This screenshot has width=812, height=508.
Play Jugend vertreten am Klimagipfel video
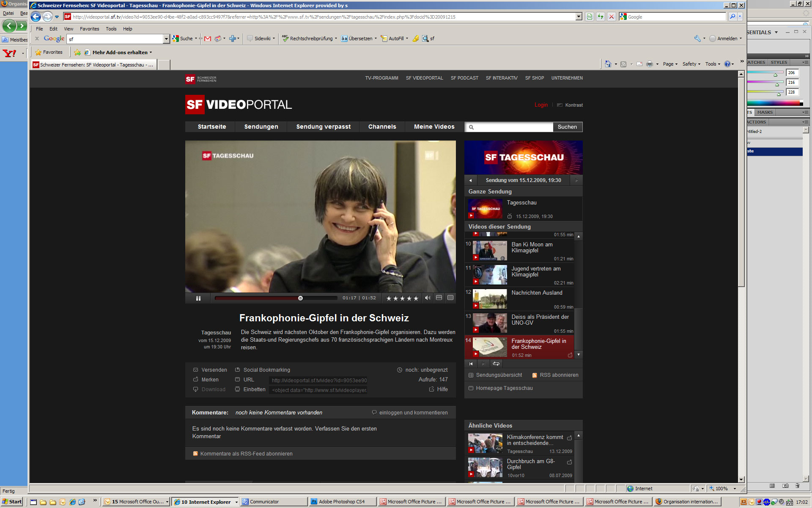coord(490,275)
